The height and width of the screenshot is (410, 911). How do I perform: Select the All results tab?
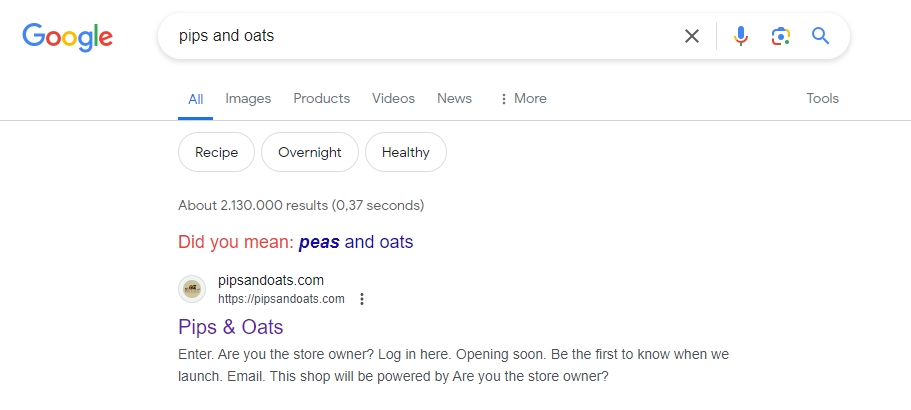196,99
